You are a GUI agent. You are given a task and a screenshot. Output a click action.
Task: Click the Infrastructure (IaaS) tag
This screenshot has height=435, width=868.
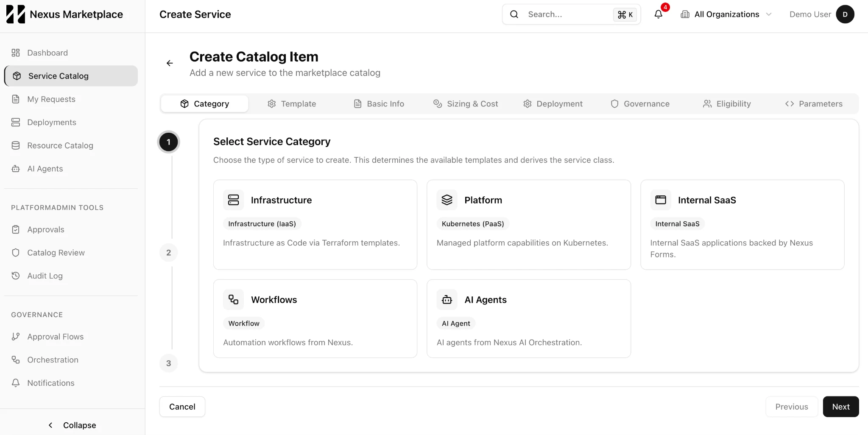tap(262, 224)
